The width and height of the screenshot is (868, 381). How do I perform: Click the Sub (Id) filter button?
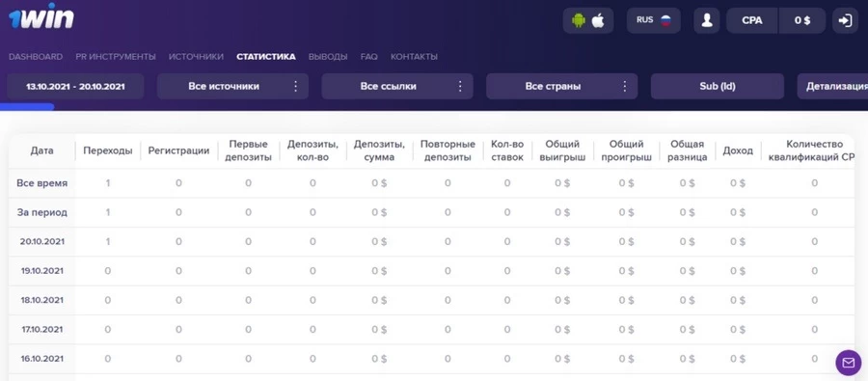[x=718, y=87]
